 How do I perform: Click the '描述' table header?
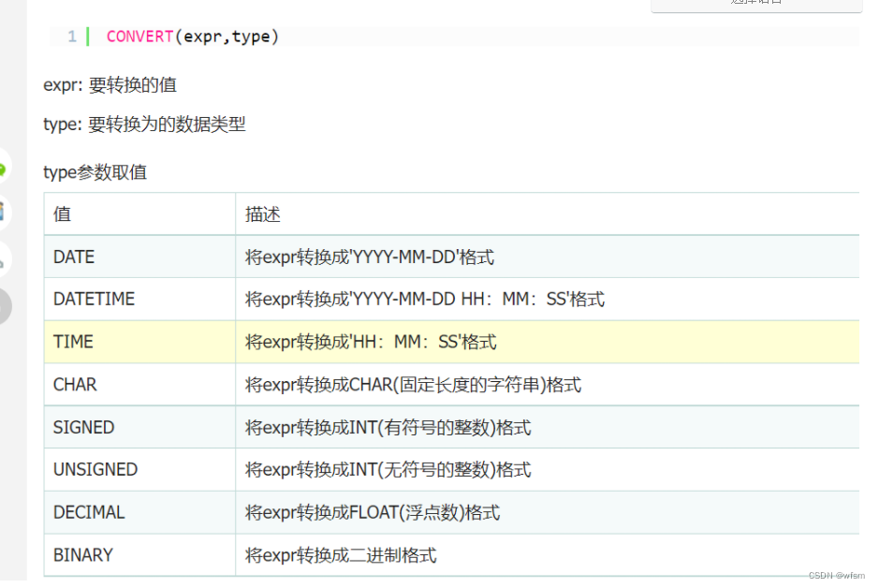(547, 214)
